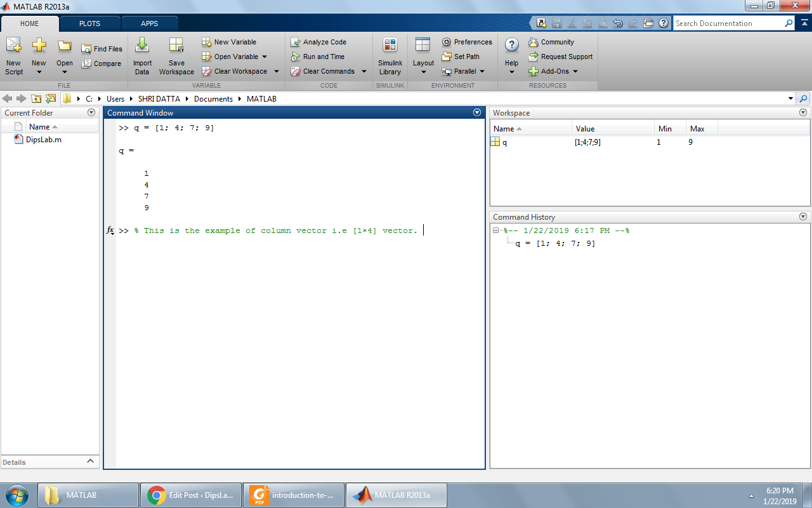The height and width of the screenshot is (508, 812).
Task: Click the Analyze Code icon
Action: click(x=296, y=42)
